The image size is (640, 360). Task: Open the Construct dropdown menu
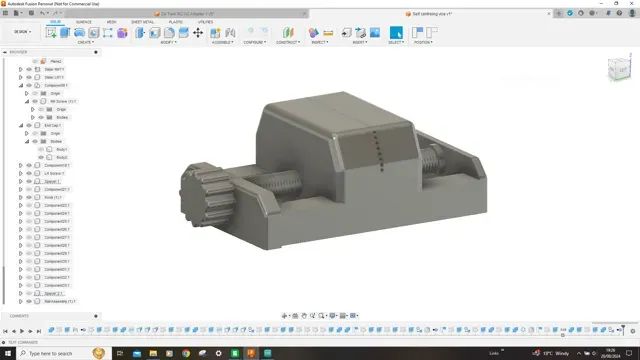click(x=288, y=42)
